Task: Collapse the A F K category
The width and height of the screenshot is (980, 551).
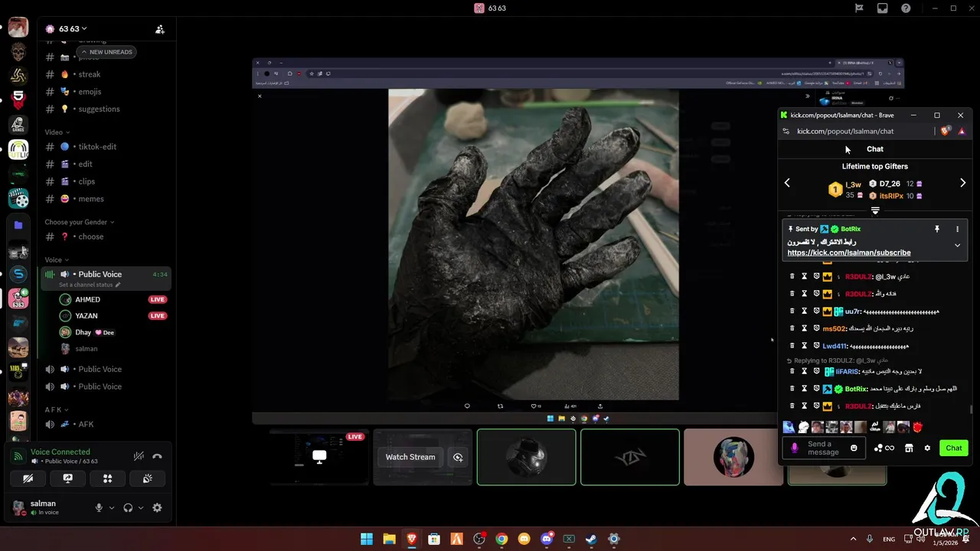Action: [56, 410]
